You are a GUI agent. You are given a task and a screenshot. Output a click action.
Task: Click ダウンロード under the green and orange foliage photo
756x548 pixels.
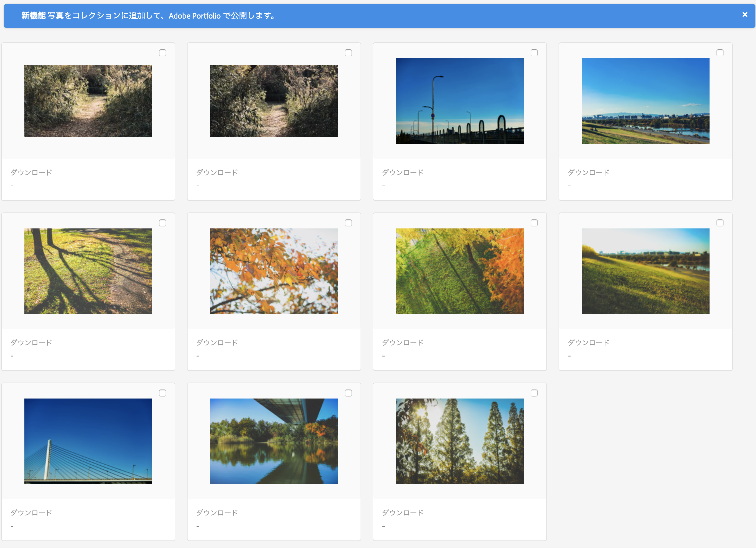pyautogui.click(x=403, y=342)
